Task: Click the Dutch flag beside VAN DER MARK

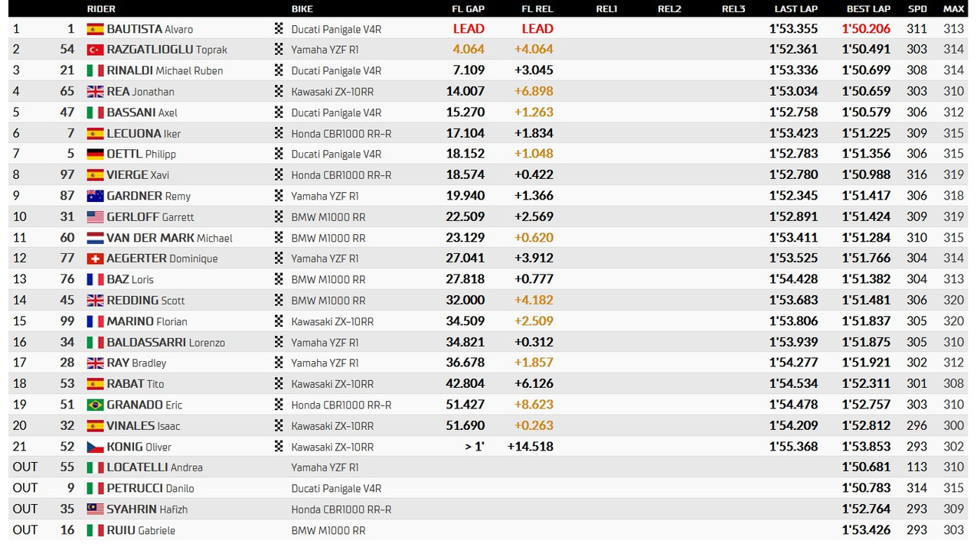Action: pos(95,238)
